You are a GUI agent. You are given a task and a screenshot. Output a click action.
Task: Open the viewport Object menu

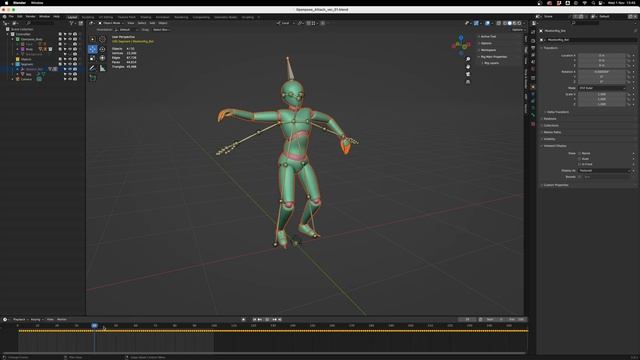pos(162,23)
